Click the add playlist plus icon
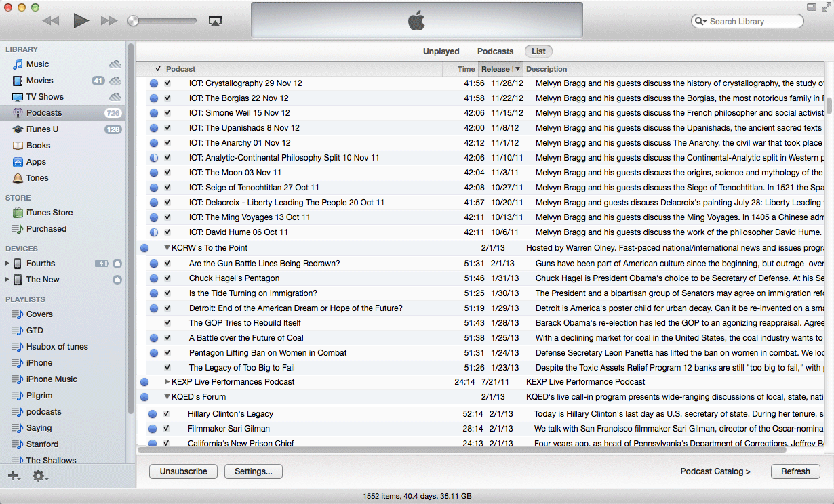Viewport: 834px width, 504px height. click(14, 476)
